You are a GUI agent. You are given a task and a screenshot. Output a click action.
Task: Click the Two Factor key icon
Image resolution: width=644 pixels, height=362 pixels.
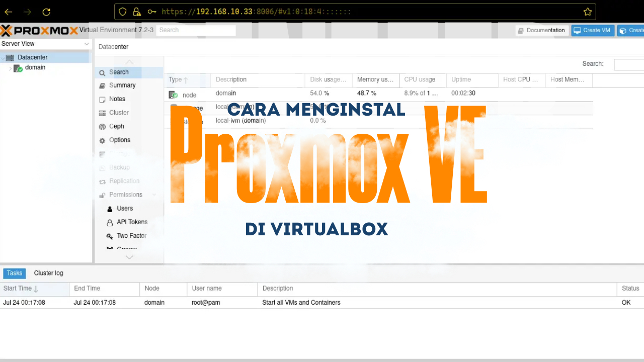[x=110, y=236]
